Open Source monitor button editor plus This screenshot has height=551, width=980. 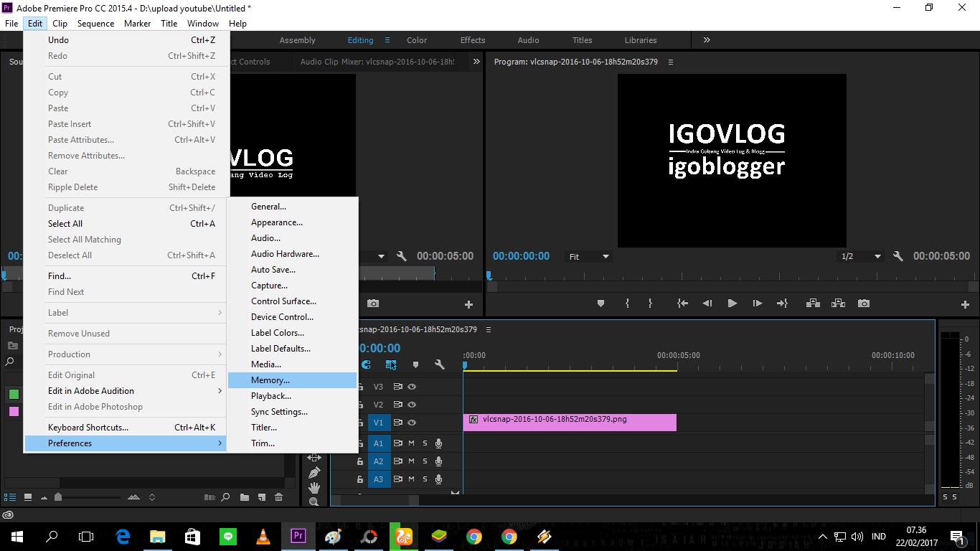click(x=468, y=304)
